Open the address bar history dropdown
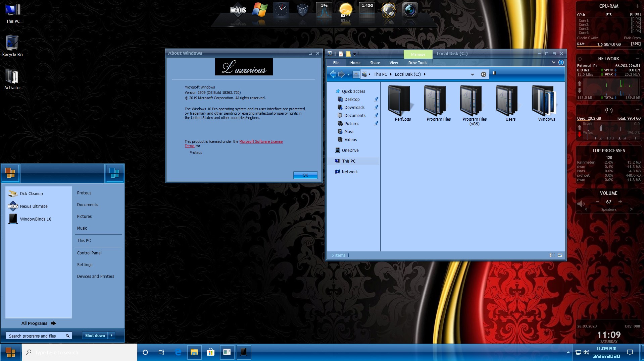The image size is (644, 361). 473,74
